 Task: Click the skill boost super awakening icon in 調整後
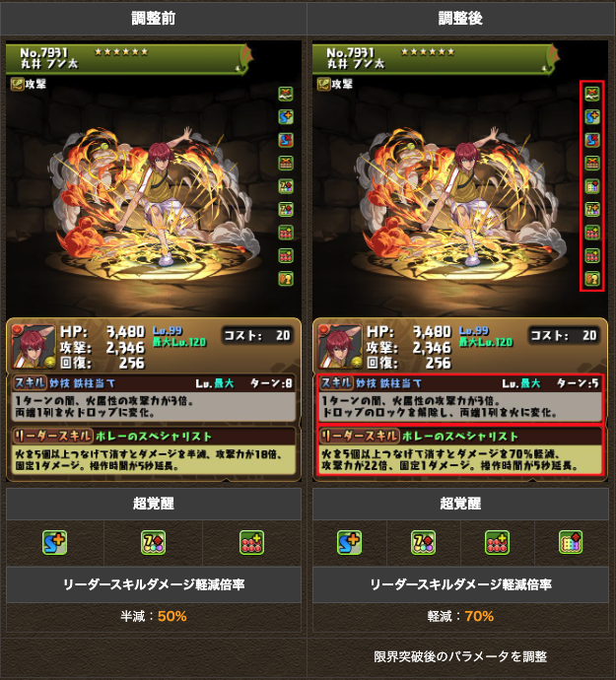coord(349,543)
